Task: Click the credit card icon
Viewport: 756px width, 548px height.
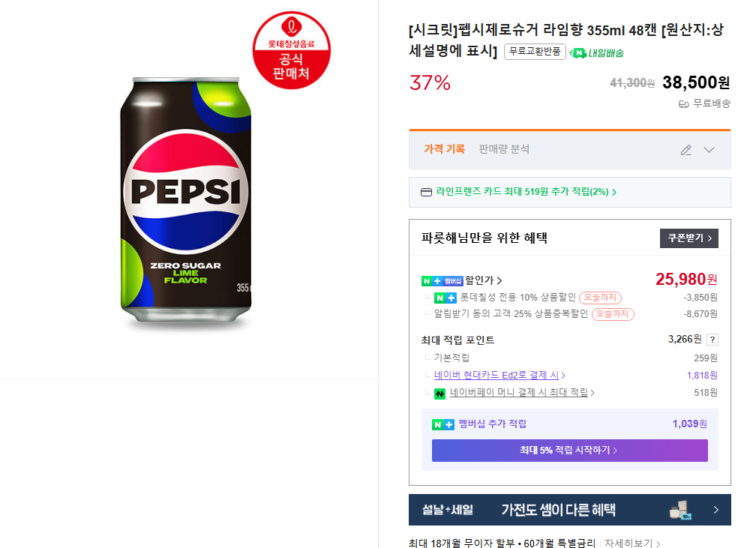Action: coord(426,192)
